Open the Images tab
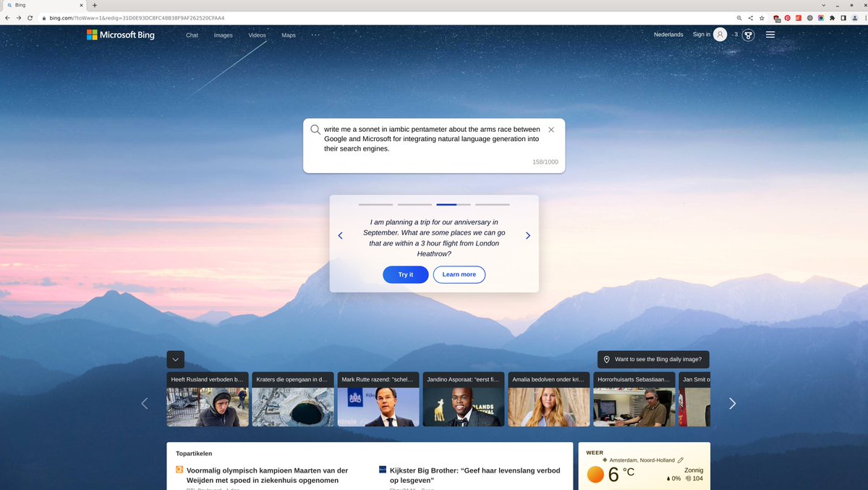The width and height of the screenshot is (868, 490). click(x=224, y=35)
